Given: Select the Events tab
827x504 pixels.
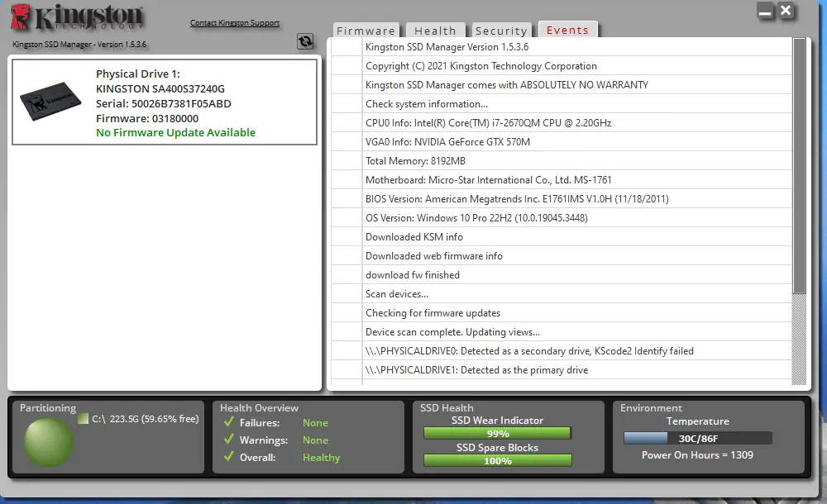Looking at the screenshot, I should [567, 30].
